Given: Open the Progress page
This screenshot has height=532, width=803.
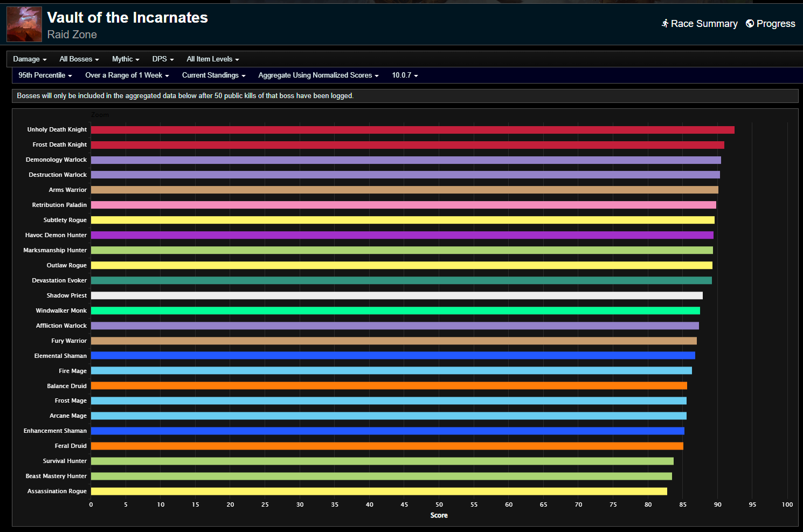Looking at the screenshot, I should pos(771,24).
